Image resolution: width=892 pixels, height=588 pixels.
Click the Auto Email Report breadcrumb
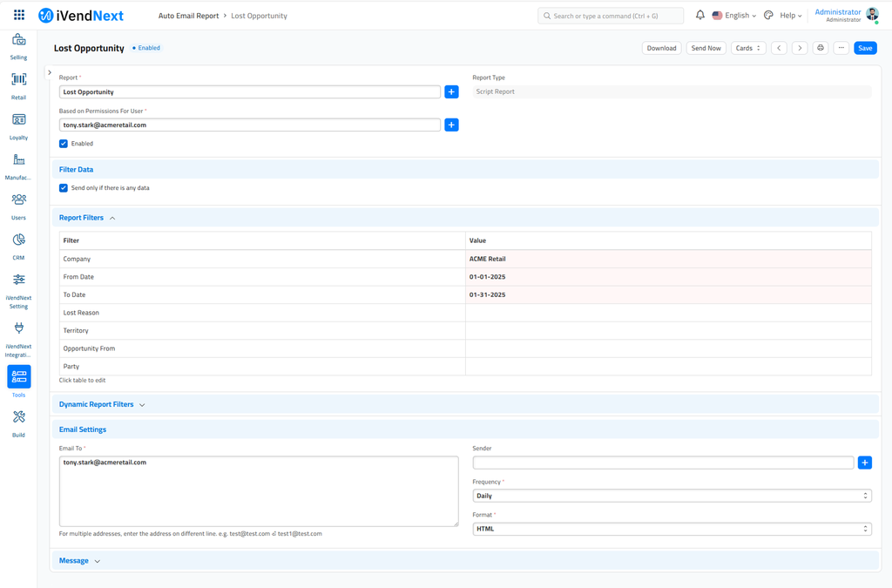pos(188,16)
